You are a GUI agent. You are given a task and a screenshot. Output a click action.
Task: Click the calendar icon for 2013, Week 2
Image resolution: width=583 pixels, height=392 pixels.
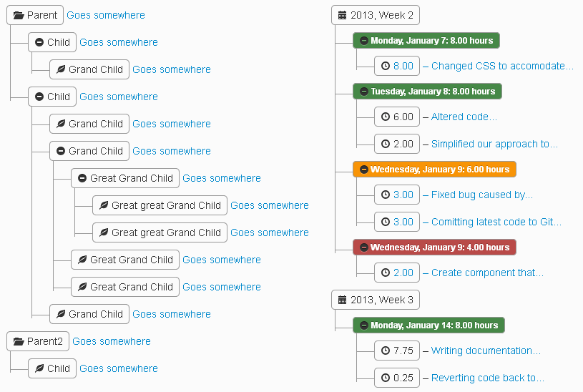pyautogui.click(x=342, y=15)
